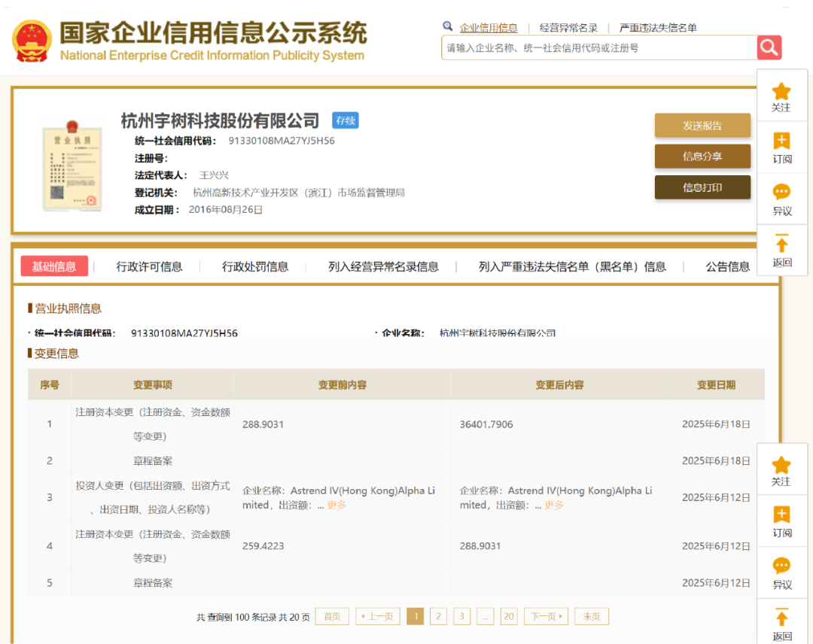Click the value 288.9031 in row 1
This screenshot has width=813, height=644.
[x=263, y=424]
